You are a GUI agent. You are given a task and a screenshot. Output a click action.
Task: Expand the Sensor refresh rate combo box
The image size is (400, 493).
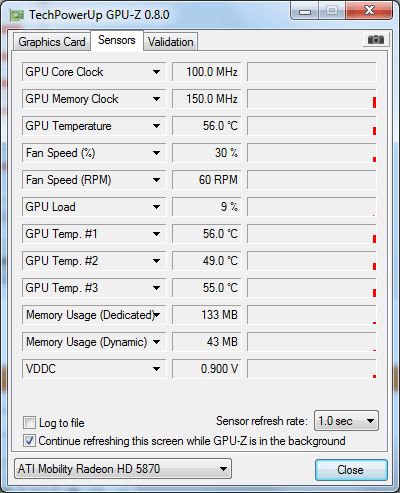[x=346, y=421]
